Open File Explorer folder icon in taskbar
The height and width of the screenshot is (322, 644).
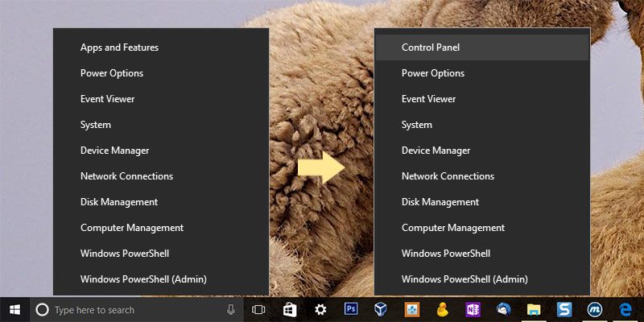click(x=534, y=310)
